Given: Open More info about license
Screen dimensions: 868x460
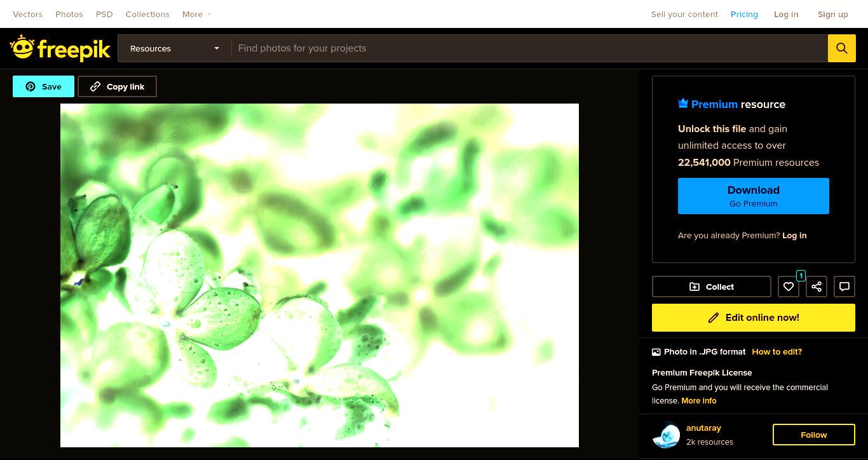Looking at the screenshot, I should click(699, 401).
